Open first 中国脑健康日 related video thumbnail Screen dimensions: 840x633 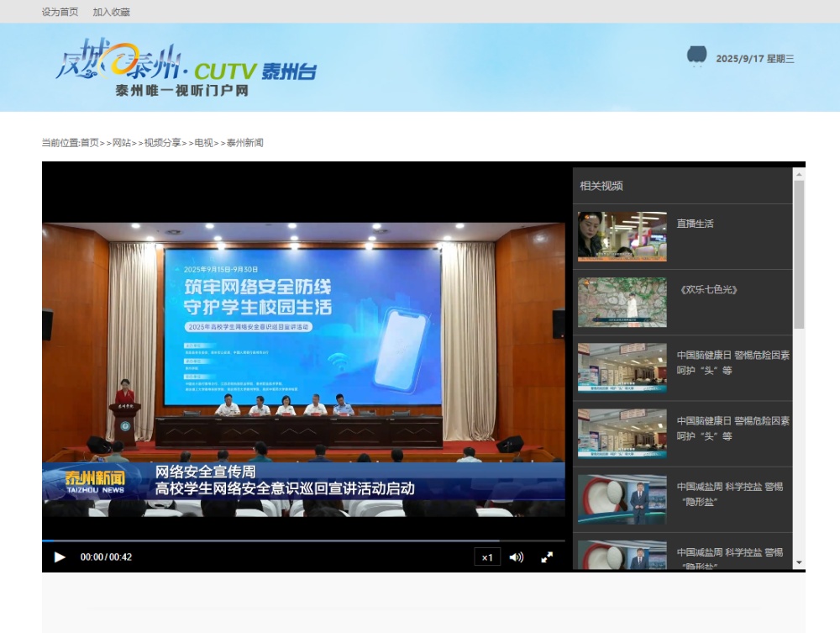pyautogui.click(x=622, y=367)
